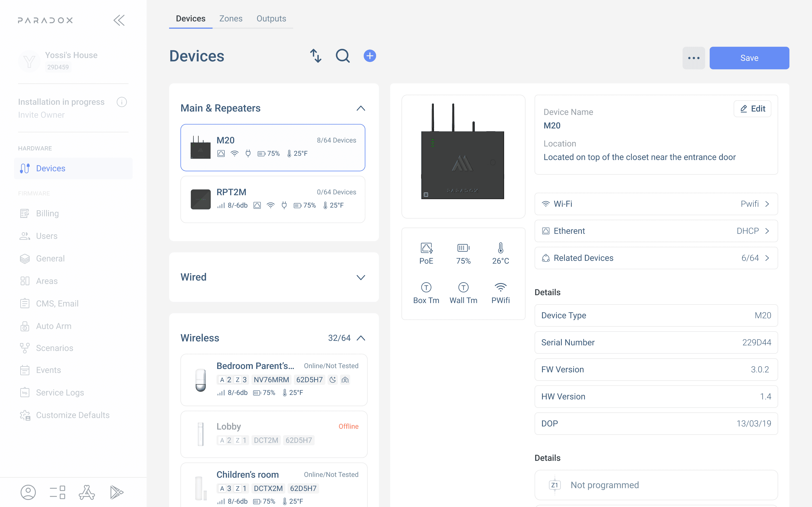This screenshot has height=507, width=812.
Task: Click the three-dots more options button
Action: [694, 58]
